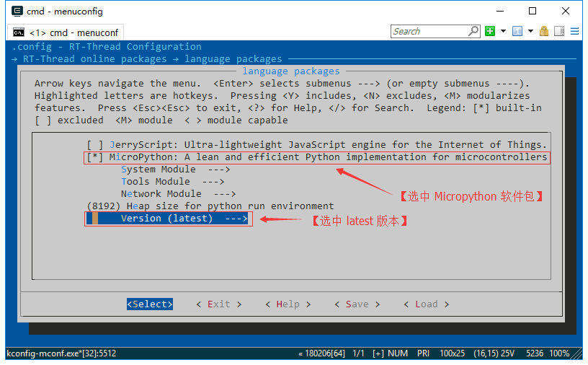This screenshot has width=588, height=365.
Task: Open the hamburger settings menu icon
Action: click(574, 31)
